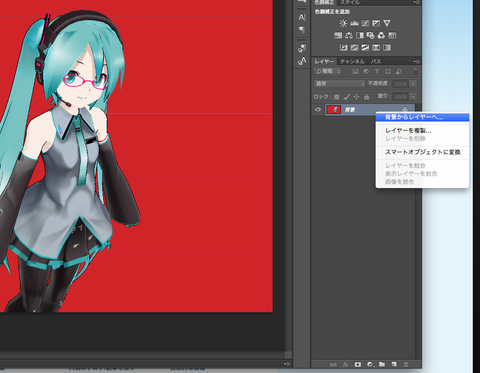Open the Paragraph Styles panel icon
This screenshot has height=373, width=480.
(302, 49)
